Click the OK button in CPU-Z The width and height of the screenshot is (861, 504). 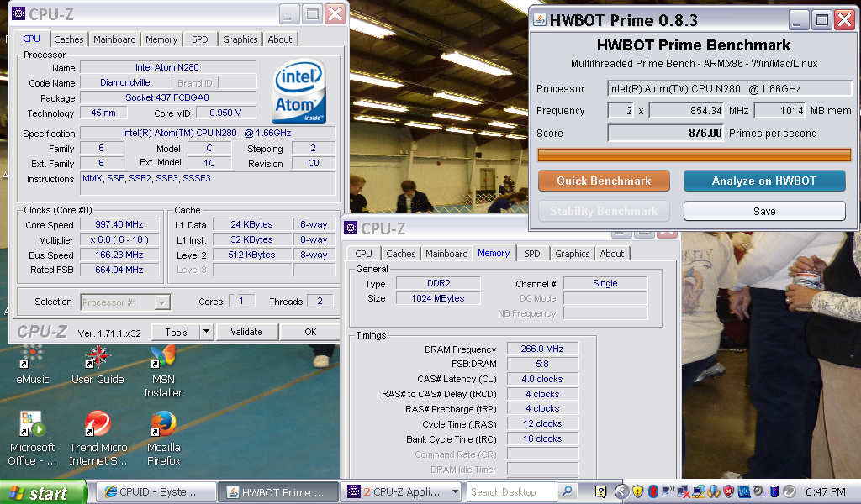click(x=310, y=332)
